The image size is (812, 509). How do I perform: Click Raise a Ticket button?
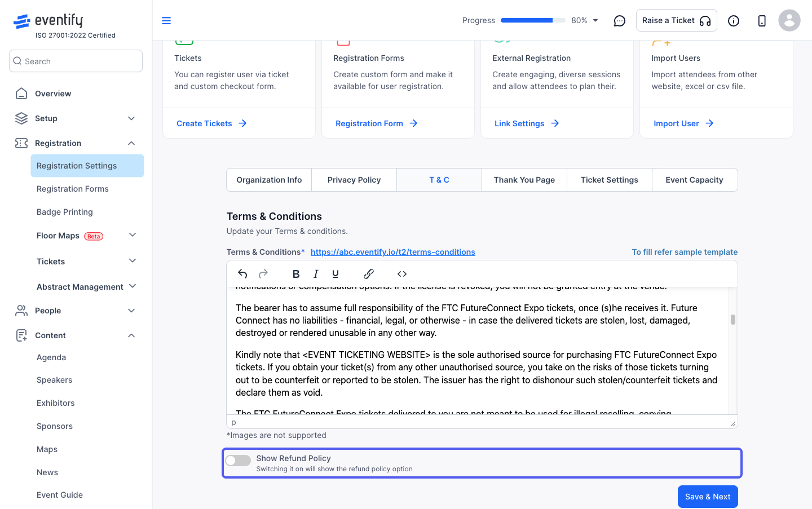[x=677, y=20]
